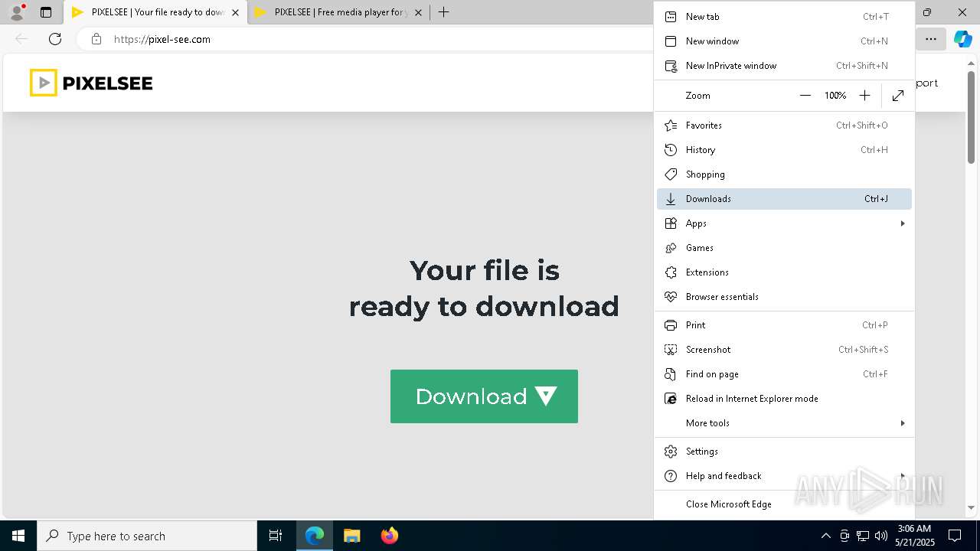Open Task View in taskbar
The width and height of the screenshot is (980, 551).
coord(276,536)
